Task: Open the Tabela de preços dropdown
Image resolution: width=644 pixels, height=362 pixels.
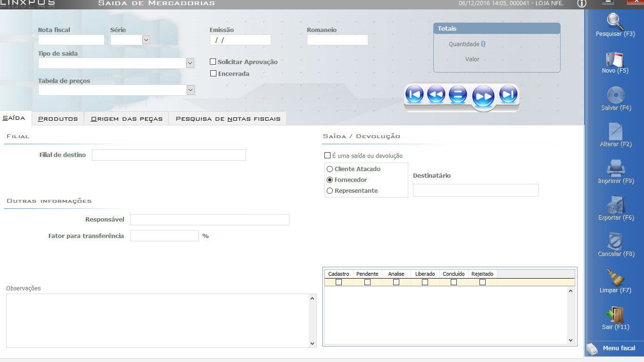Action: [190, 90]
